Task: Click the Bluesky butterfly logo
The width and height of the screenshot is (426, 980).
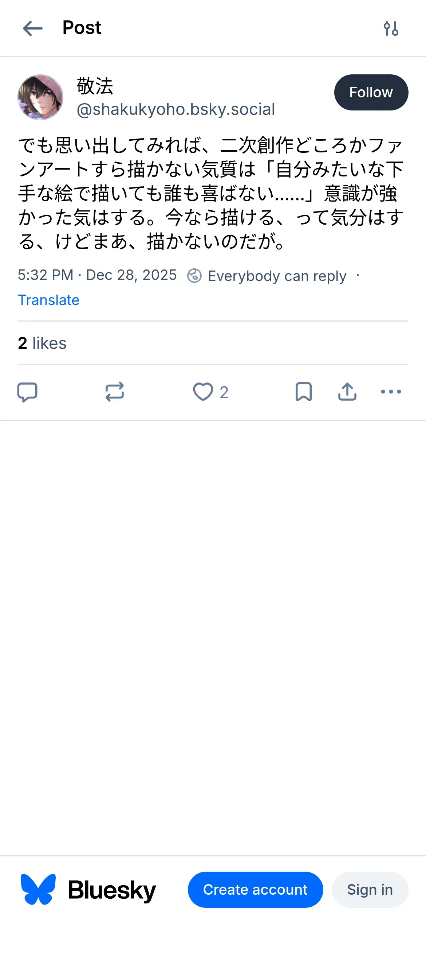Action: 38,890
